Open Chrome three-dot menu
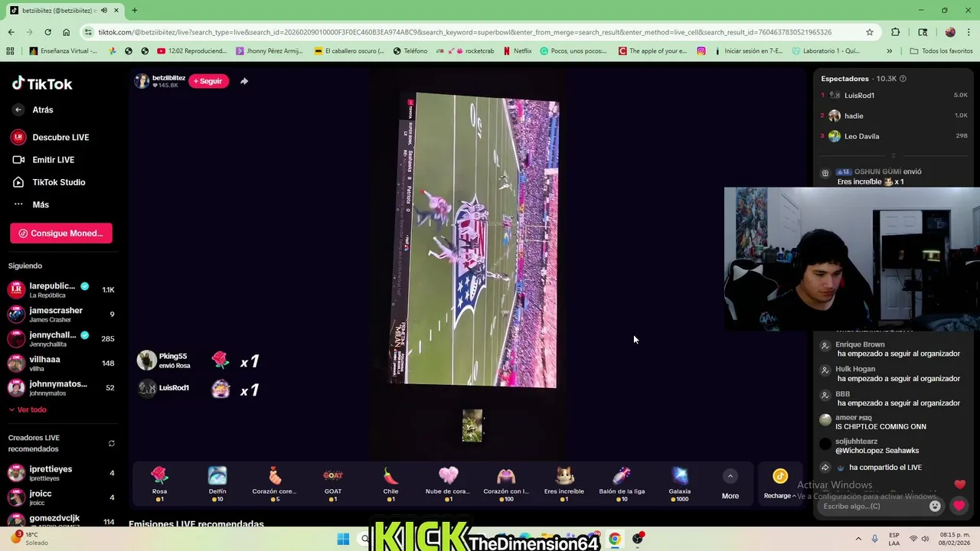980x551 pixels. coord(968,32)
